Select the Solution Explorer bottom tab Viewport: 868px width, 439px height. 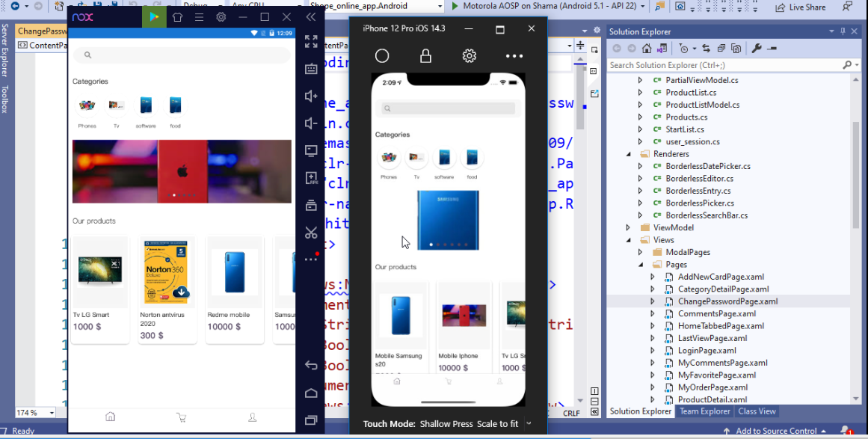[641, 411]
